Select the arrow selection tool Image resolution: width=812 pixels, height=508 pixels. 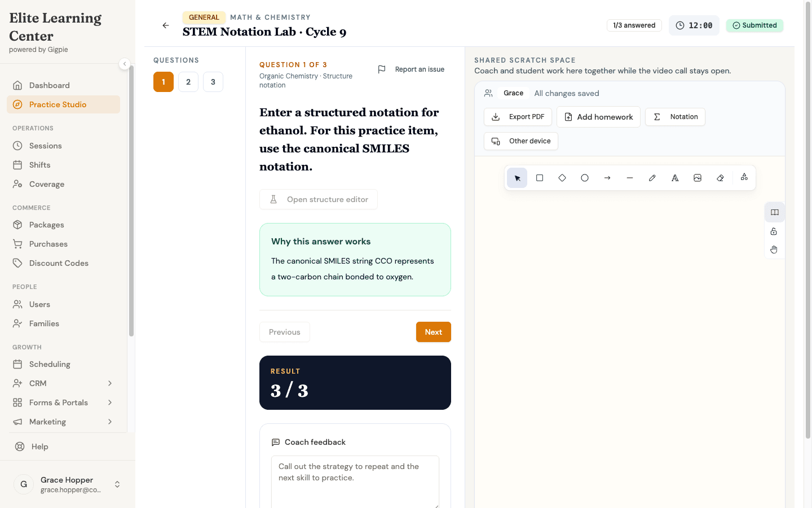pos(517,178)
